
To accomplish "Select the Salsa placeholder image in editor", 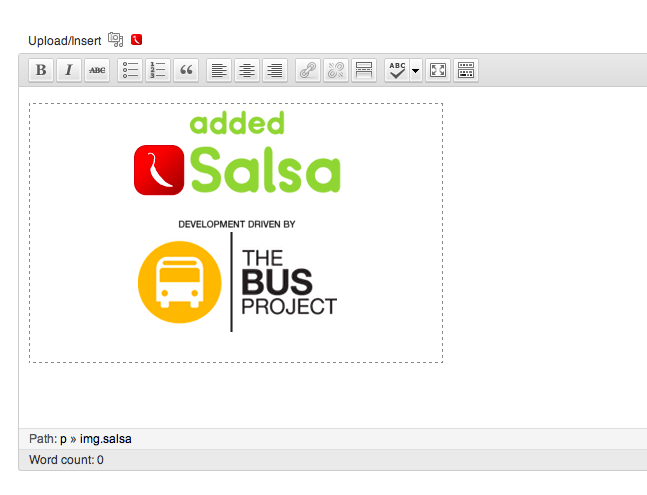I will coord(236,233).
